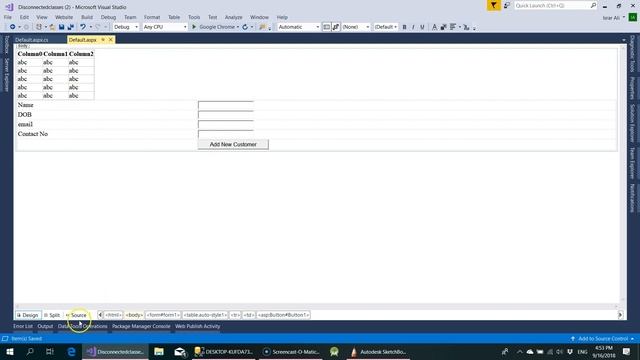Viewport: 640px width, 360px height.
Task: Open the Web Publish Activity tab
Action: click(198, 326)
